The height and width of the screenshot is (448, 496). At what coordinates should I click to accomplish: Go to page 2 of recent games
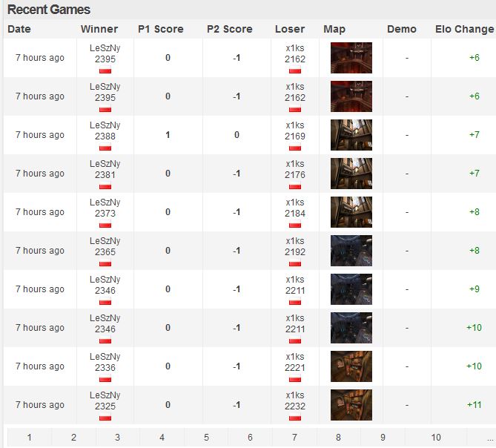[73, 438]
